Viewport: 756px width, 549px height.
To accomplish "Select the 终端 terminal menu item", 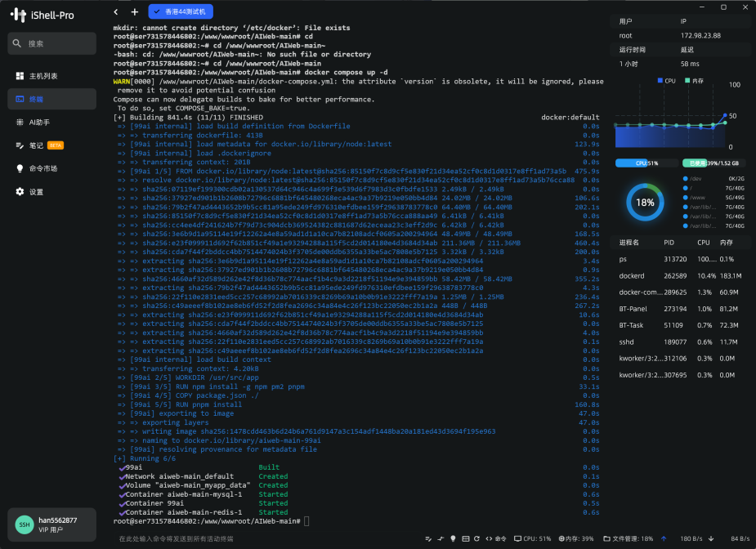I will [52, 99].
